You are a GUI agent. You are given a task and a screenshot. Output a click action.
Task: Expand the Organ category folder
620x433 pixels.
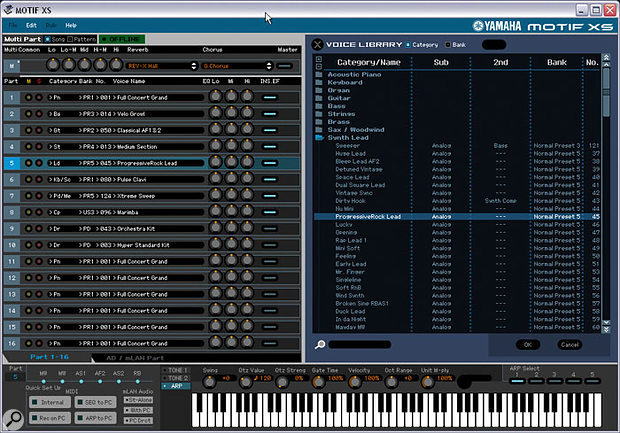(319, 90)
